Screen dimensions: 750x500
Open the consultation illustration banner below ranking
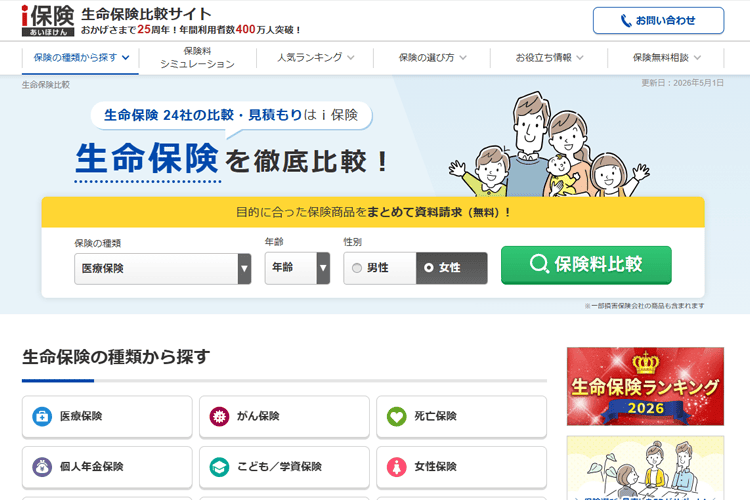coord(645,467)
